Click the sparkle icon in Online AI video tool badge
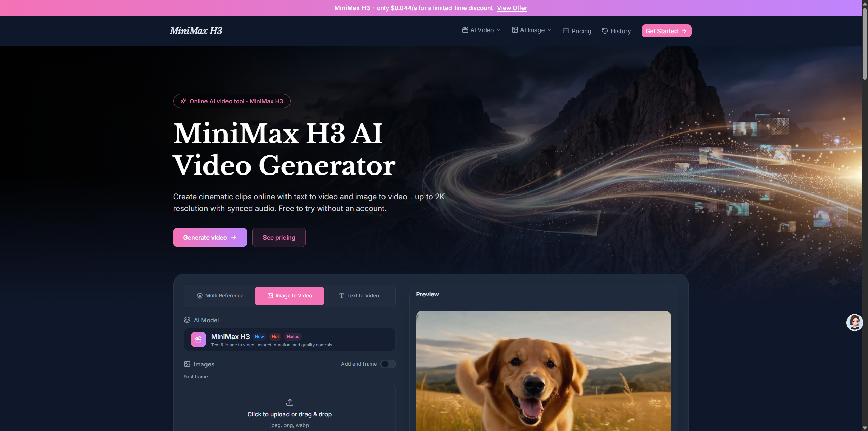Viewport: 868px width, 431px height. pos(183,101)
